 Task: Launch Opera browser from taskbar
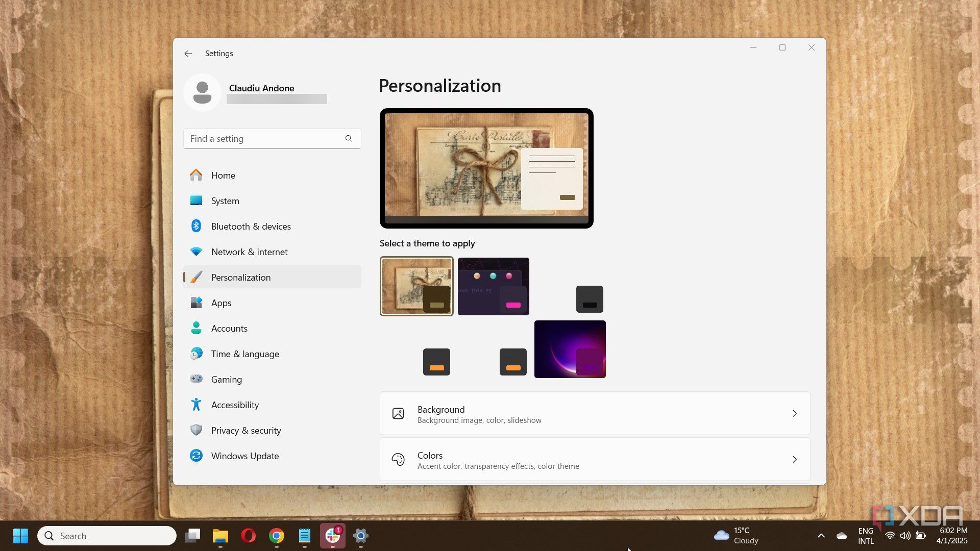pos(249,536)
